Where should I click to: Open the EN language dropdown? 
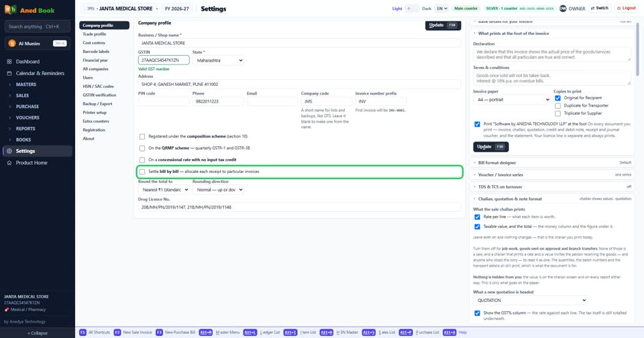pyautogui.click(x=441, y=8)
